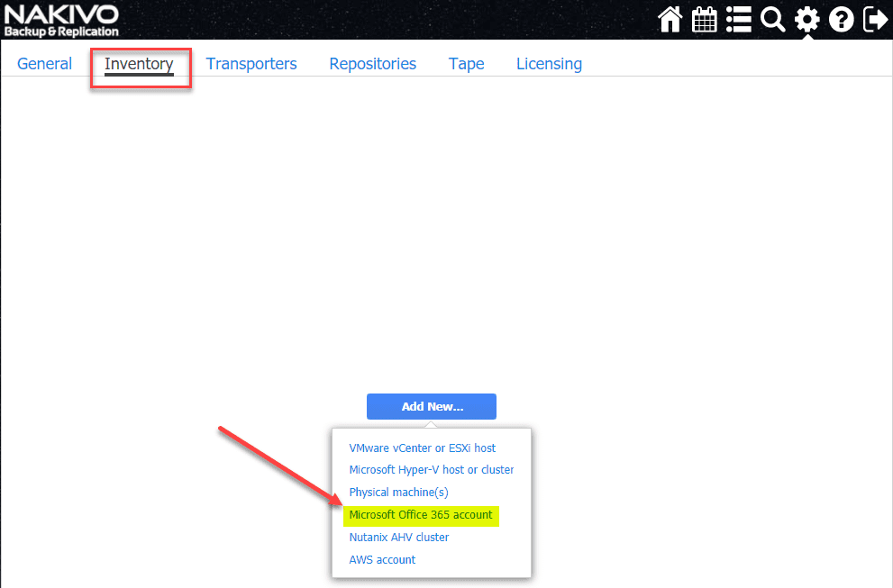This screenshot has height=588, width=893.
Task: Select Microsoft Office 365 account
Action: click(421, 515)
